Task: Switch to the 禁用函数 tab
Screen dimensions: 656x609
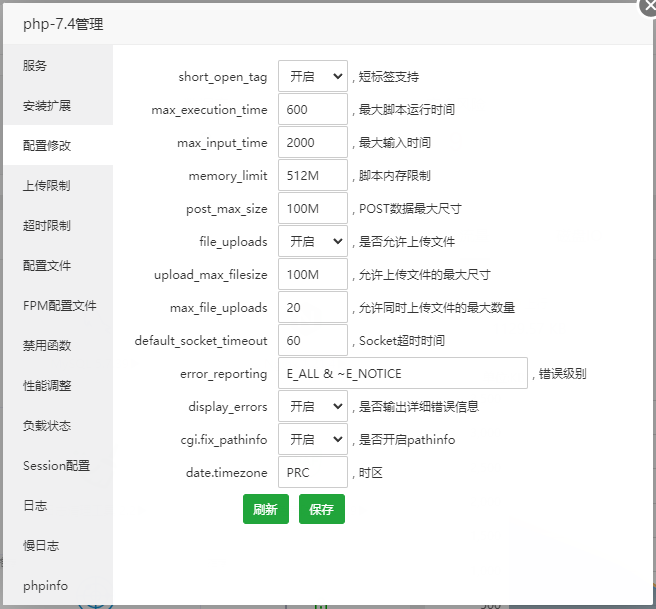Action: point(47,346)
